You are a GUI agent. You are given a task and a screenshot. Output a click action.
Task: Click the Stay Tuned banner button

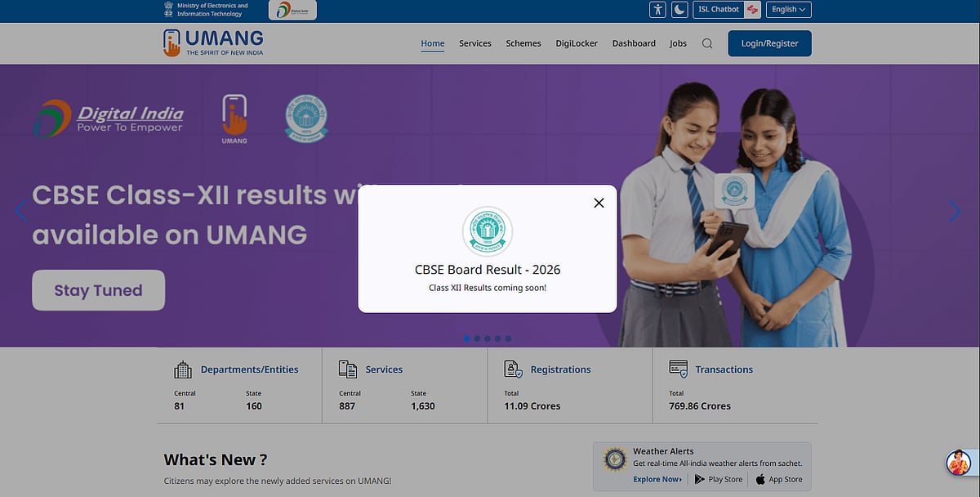coord(99,290)
